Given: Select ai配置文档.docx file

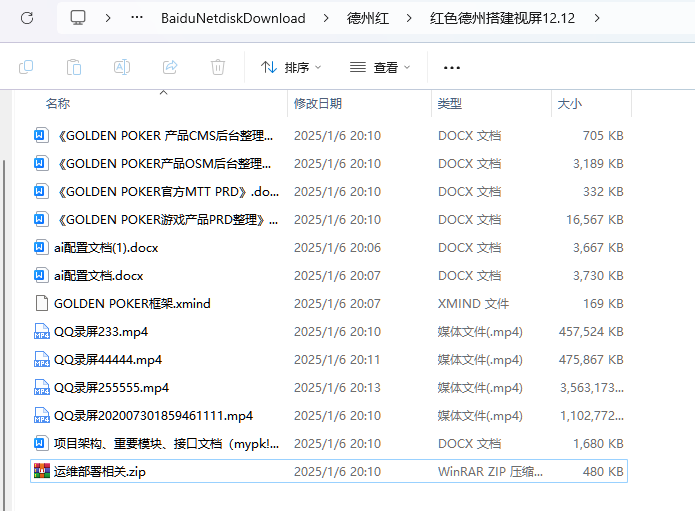Looking at the screenshot, I should click(329, 276).
